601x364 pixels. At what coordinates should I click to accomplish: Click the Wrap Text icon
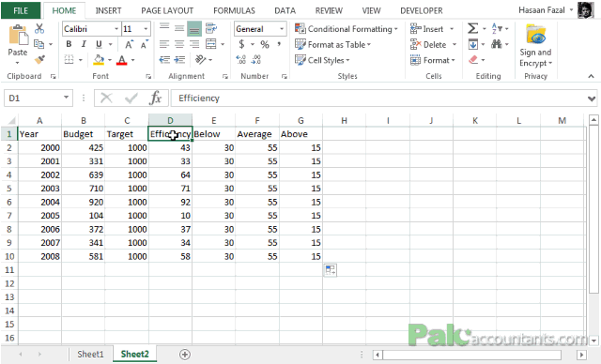[x=210, y=28]
